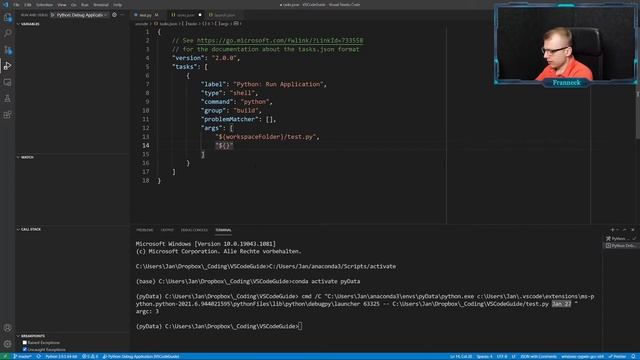Open Remote Explorer in activity bar

7,82
